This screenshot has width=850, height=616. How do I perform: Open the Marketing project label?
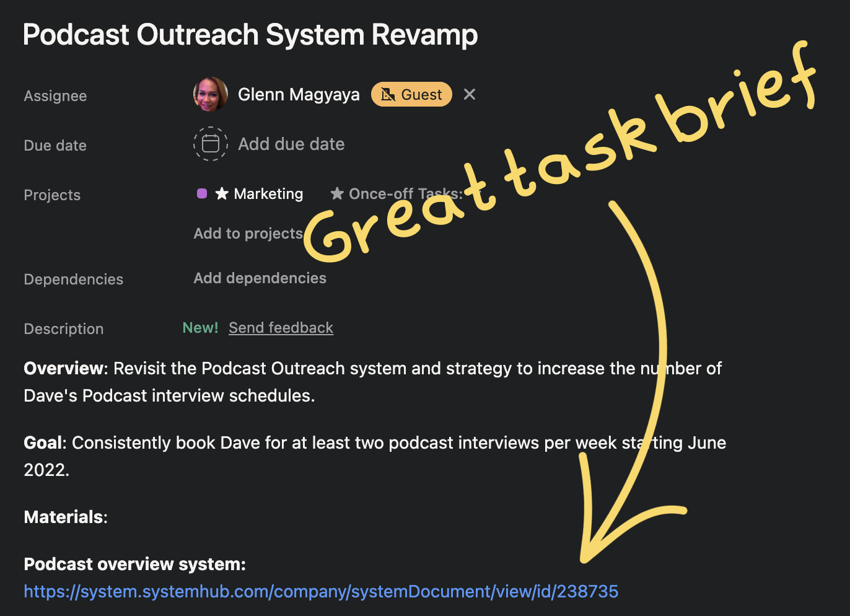268,194
